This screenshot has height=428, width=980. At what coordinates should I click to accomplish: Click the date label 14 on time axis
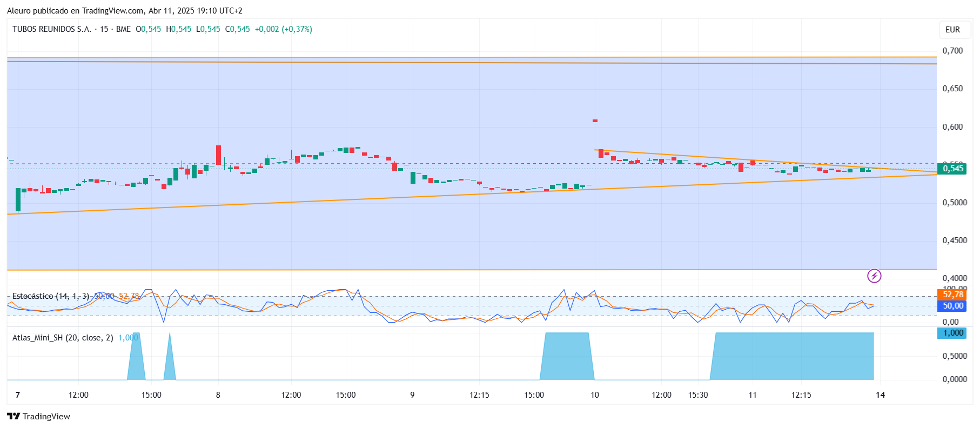pyautogui.click(x=880, y=395)
